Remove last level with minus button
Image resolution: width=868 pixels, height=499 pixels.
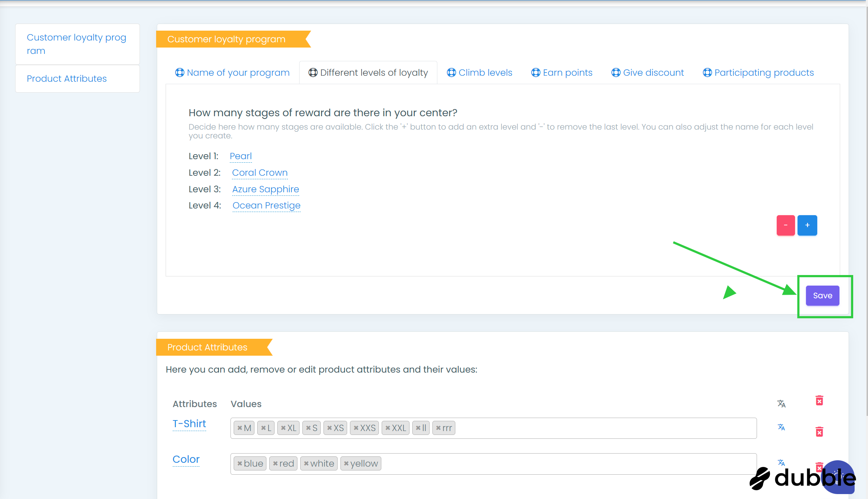(786, 225)
